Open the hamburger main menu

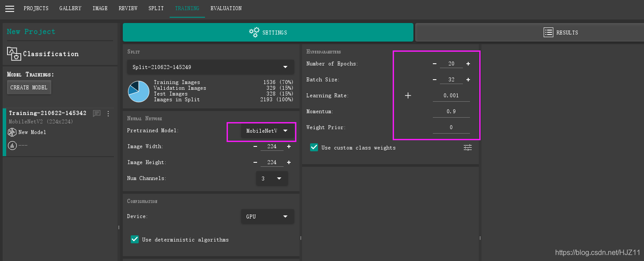9,9
